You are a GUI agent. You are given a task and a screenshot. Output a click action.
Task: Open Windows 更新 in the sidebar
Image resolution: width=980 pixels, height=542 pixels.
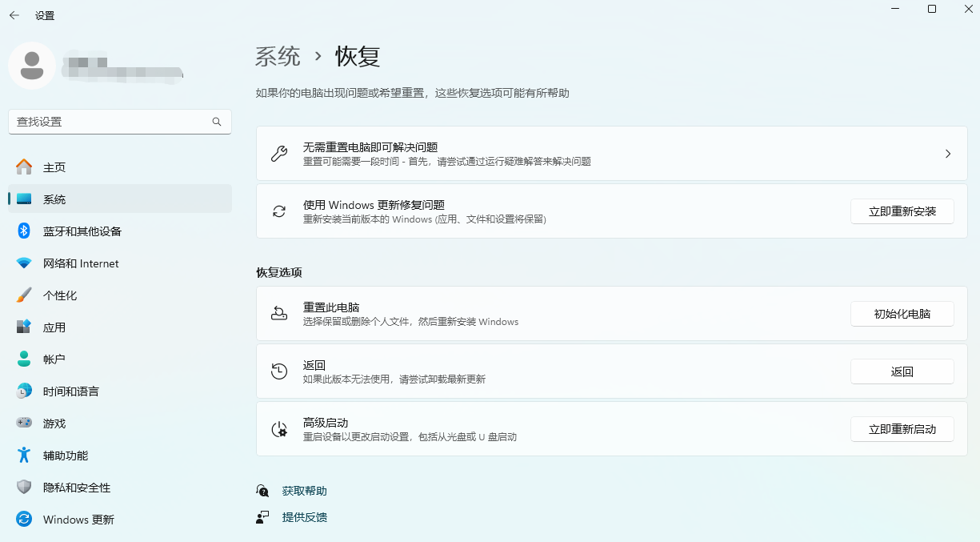tap(120, 520)
